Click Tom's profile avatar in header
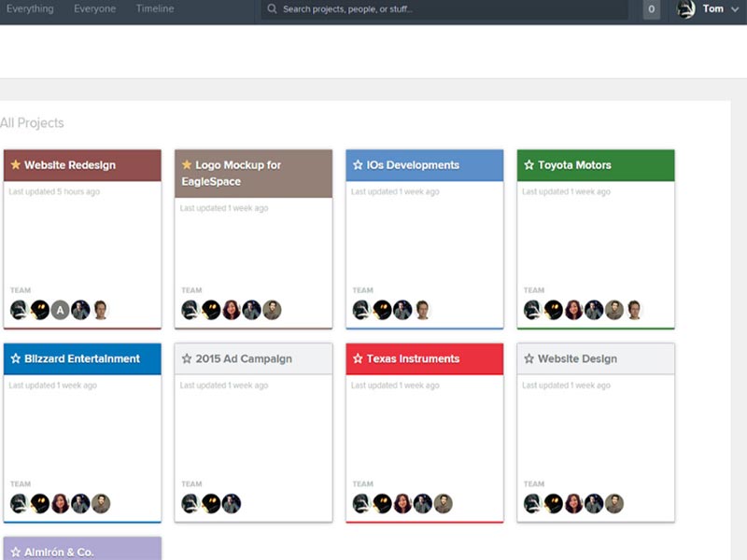The image size is (747, 560). (686, 9)
